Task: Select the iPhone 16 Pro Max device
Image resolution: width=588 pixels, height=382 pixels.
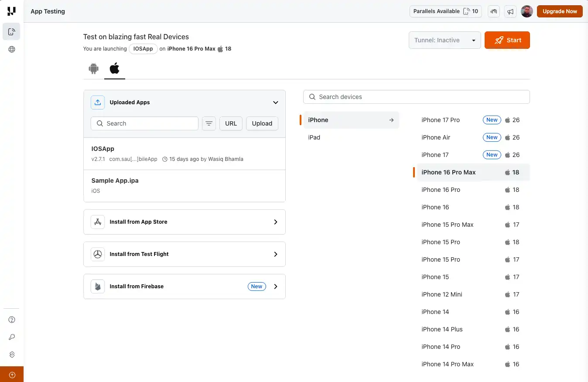Action: (x=448, y=172)
